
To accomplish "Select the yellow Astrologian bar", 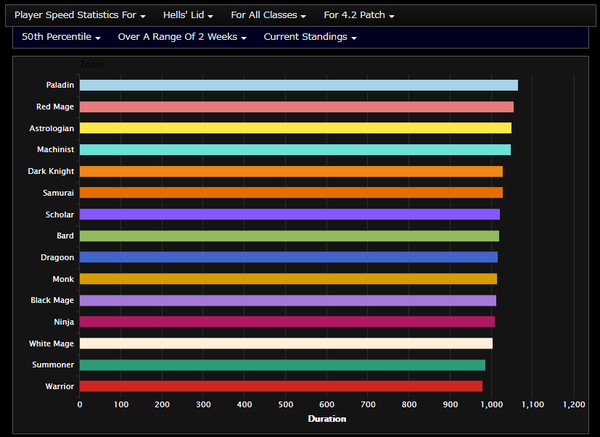I will tap(295, 128).
